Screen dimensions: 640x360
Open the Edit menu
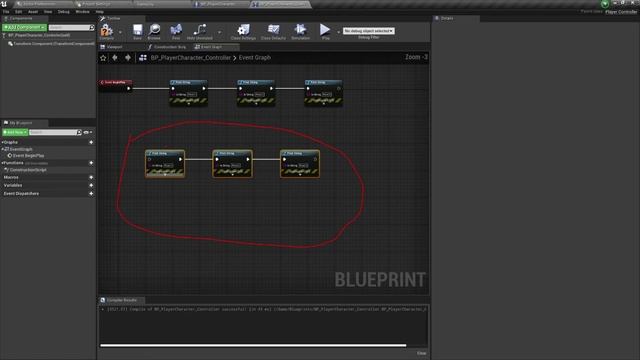coord(18,12)
